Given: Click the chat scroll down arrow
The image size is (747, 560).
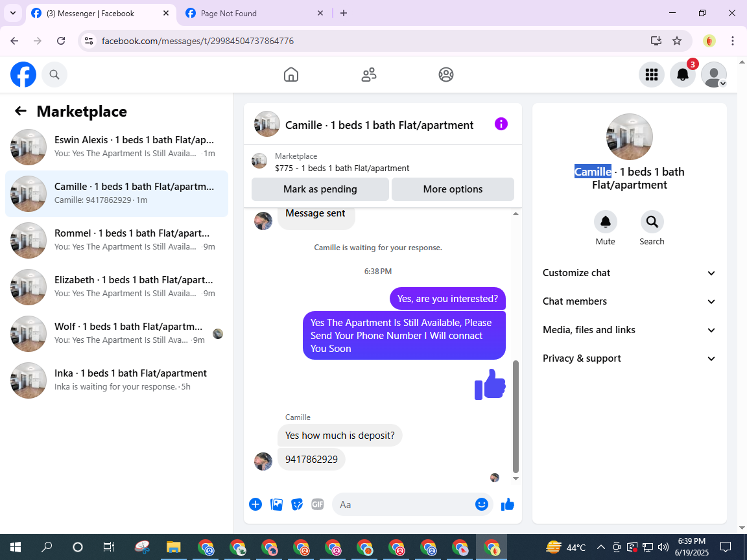Looking at the screenshot, I should pyautogui.click(x=516, y=478).
